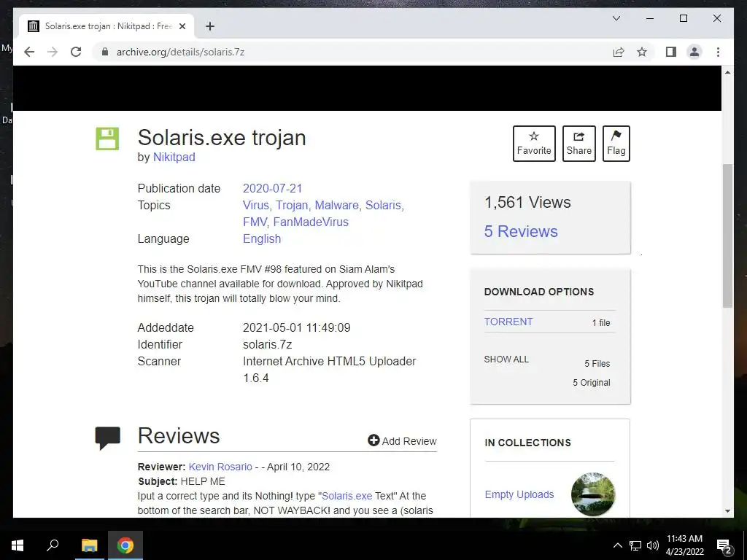Open the Solaris topic link
The height and width of the screenshot is (560, 747).
(383, 205)
